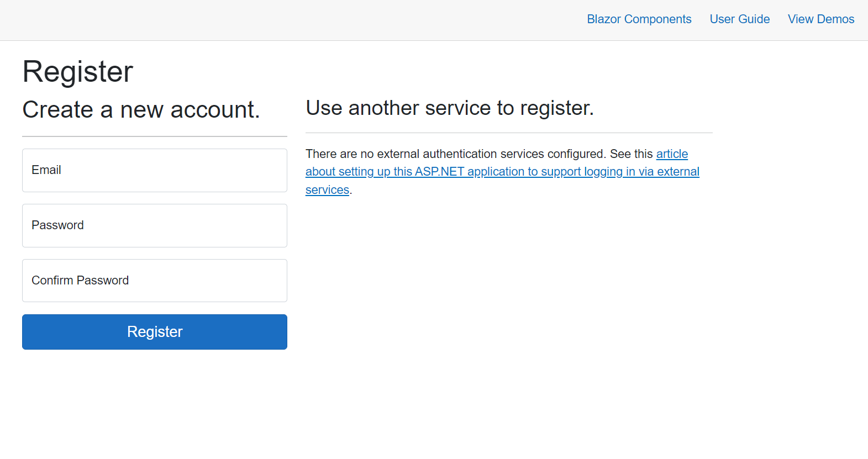The height and width of the screenshot is (459, 868).
Task: Activate View Demos in the header
Action: 821,19
